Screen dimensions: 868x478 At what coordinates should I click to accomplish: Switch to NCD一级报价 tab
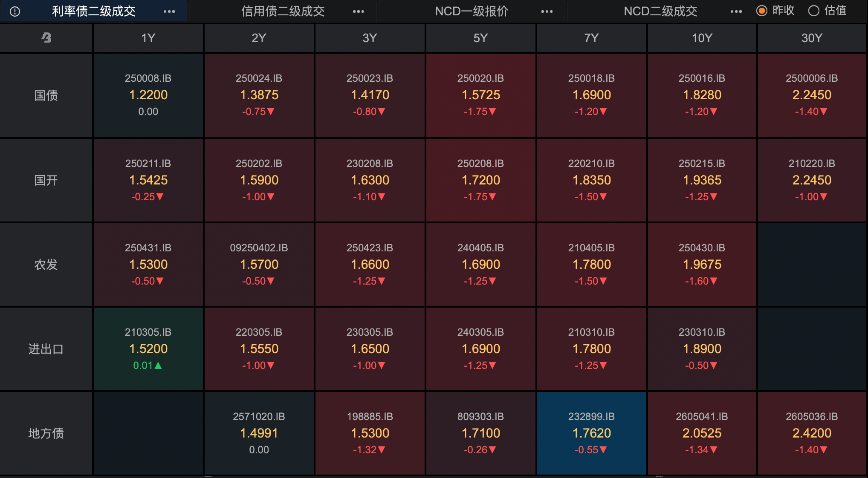click(x=472, y=12)
